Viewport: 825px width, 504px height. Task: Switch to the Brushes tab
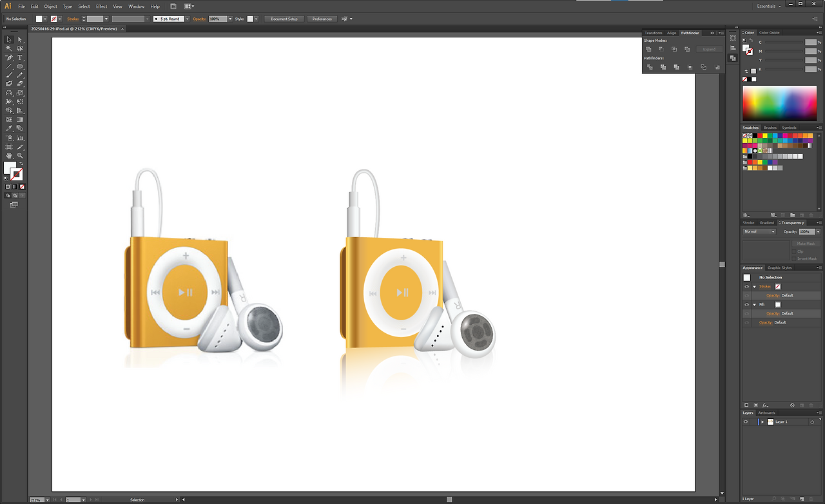pos(770,128)
